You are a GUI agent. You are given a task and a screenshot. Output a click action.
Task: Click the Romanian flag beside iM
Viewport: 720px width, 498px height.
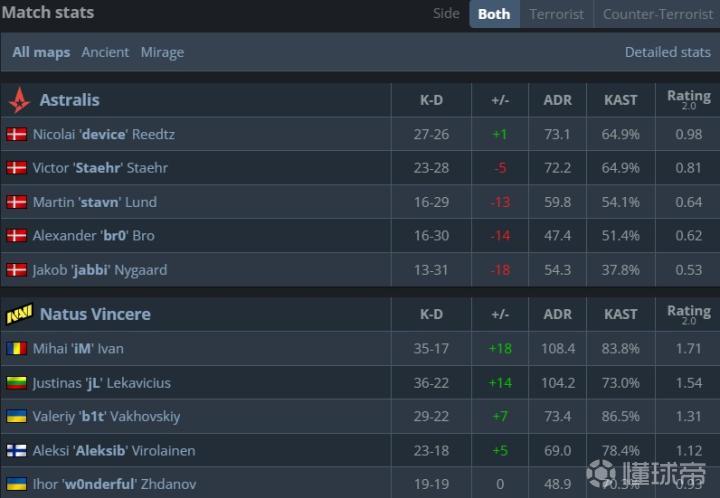16,349
